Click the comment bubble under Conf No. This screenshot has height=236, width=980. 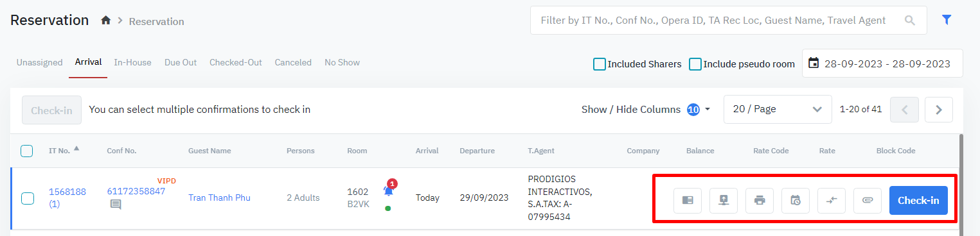(x=115, y=205)
